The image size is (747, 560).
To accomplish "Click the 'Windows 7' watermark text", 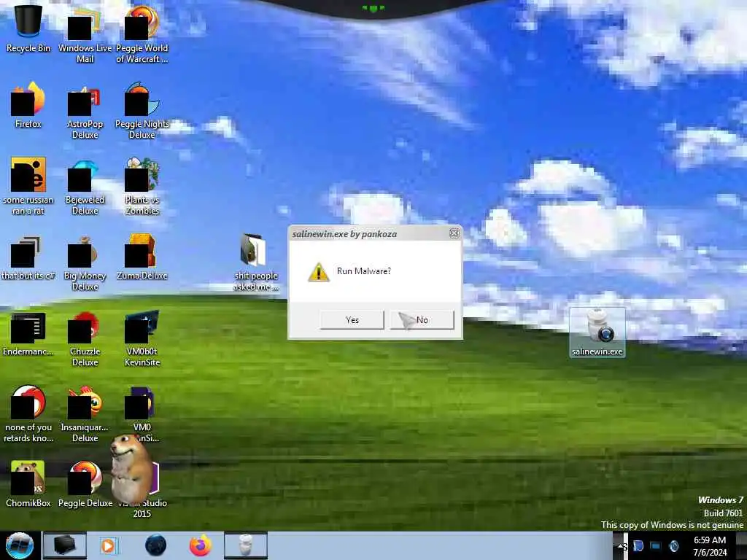I will 720,500.
